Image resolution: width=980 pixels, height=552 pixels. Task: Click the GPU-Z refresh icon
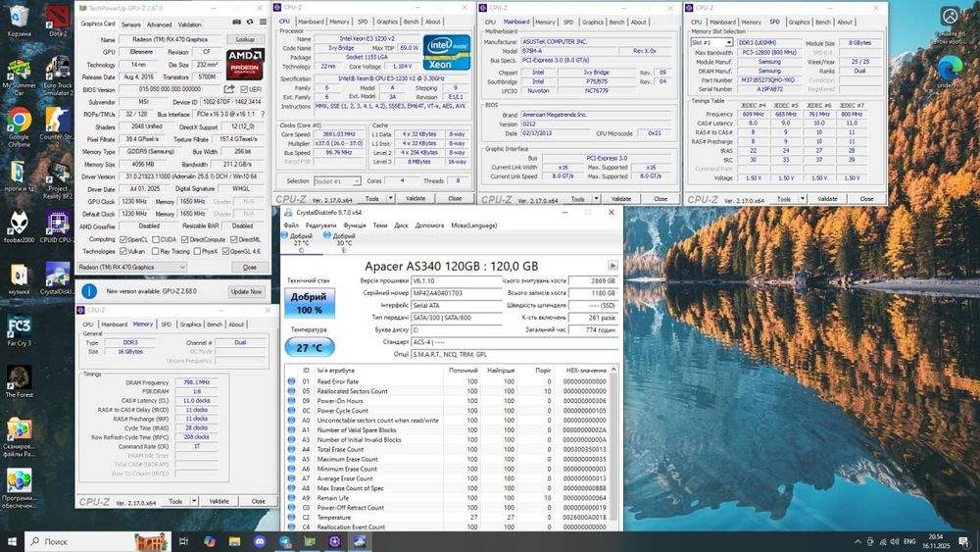[x=249, y=22]
